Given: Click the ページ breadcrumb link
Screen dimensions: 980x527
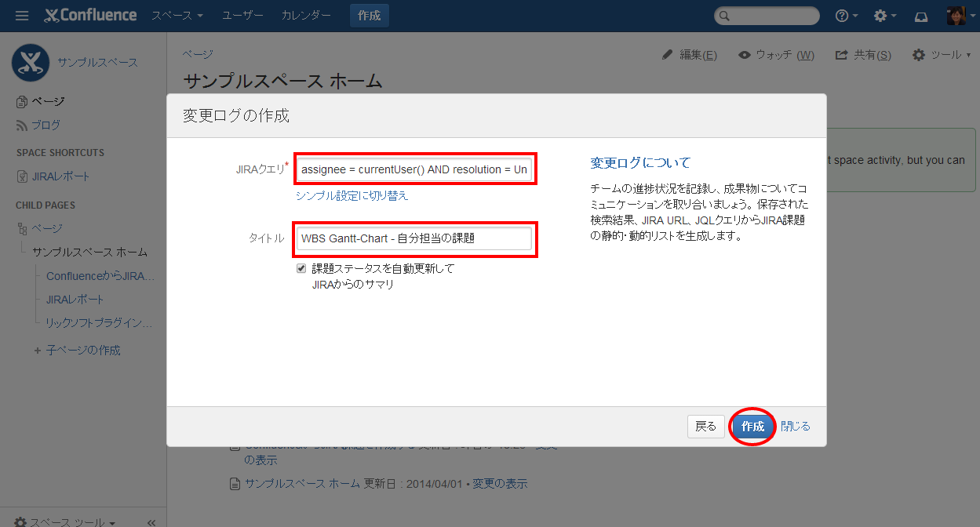Looking at the screenshot, I should tap(198, 54).
